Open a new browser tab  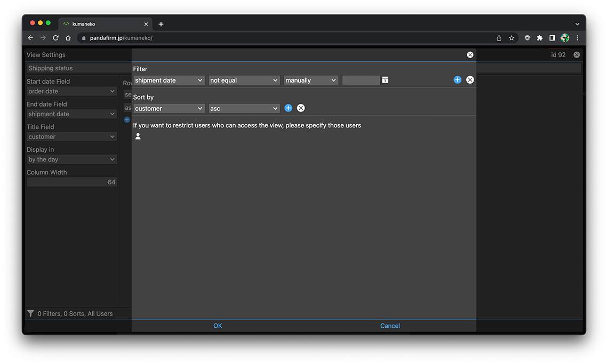pos(161,24)
